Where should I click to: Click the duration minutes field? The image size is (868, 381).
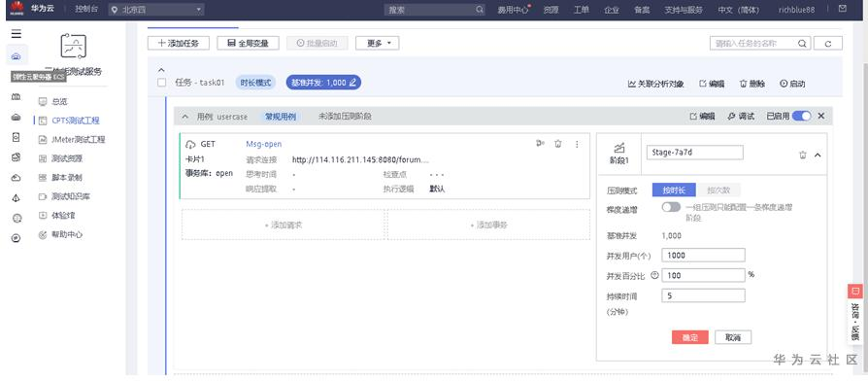(703, 295)
